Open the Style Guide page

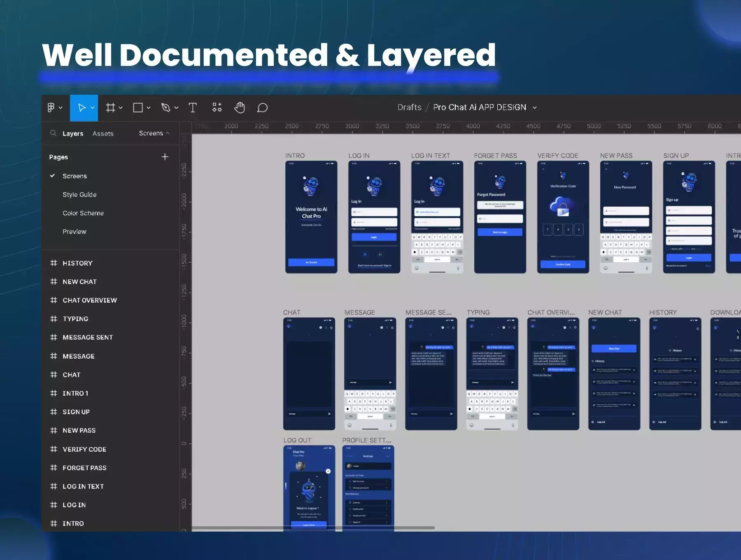click(79, 194)
